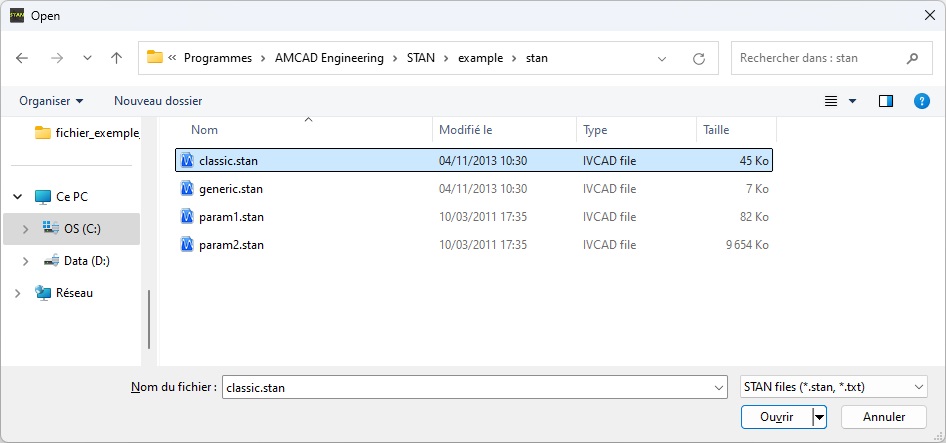Expand the address bar path dropdown
Viewport: 946px width, 443px height.
662,59
